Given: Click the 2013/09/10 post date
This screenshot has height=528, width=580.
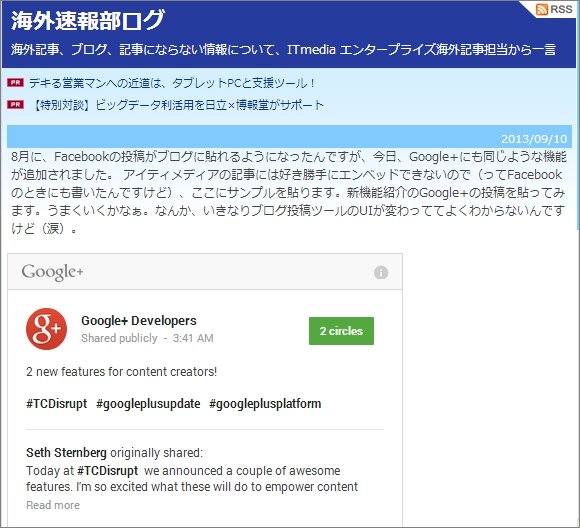Looking at the screenshot, I should 534,139.
